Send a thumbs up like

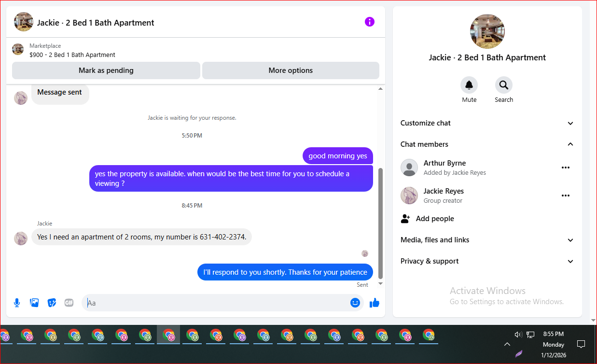(375, 303)
